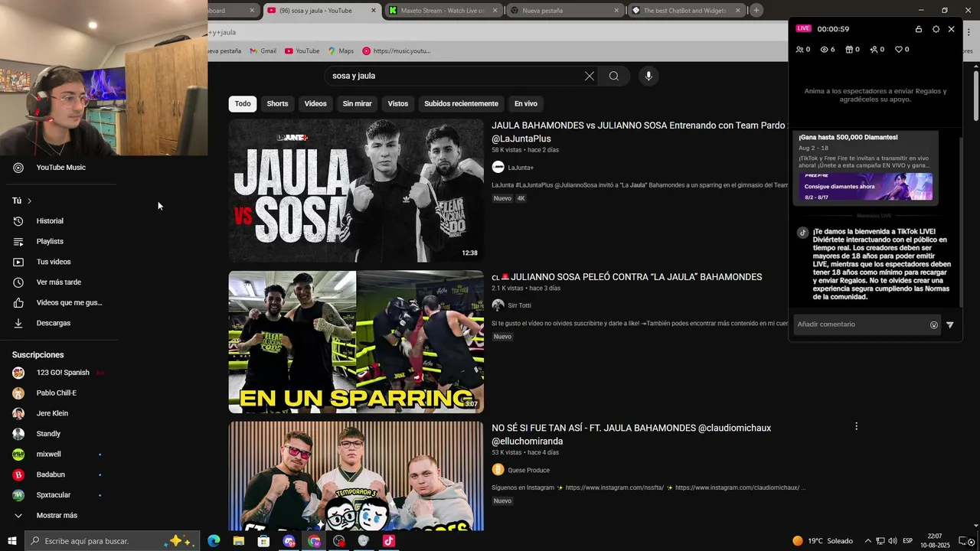Viewport: 980px width, 551px height.
Task: Open the three-dot menu of NO SÉ SI FUE TAN ASÍ video
Action: [x=856, y=426]
